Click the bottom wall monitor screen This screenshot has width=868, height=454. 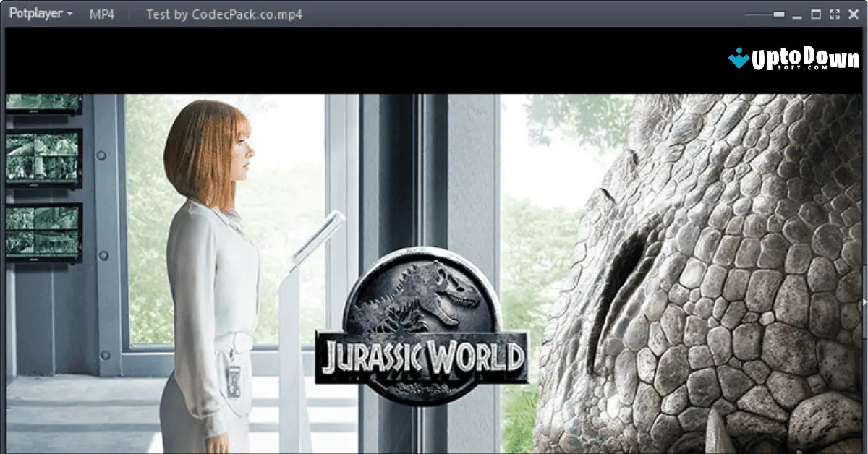[43, 230]
